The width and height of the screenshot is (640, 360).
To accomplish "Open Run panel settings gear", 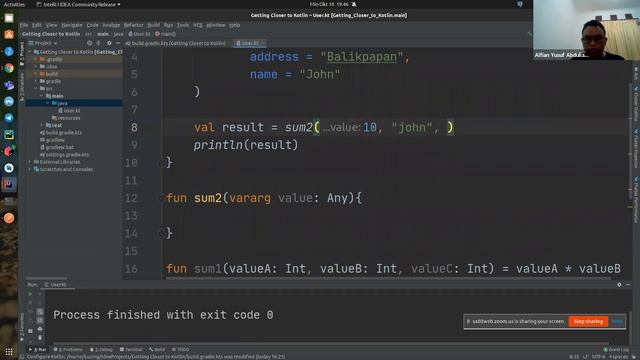I will (x=619, y=284).
